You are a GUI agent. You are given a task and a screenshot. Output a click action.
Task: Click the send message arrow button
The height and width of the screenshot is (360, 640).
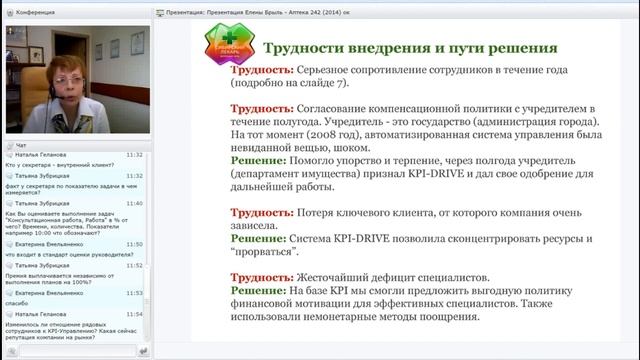coord(143,351)
